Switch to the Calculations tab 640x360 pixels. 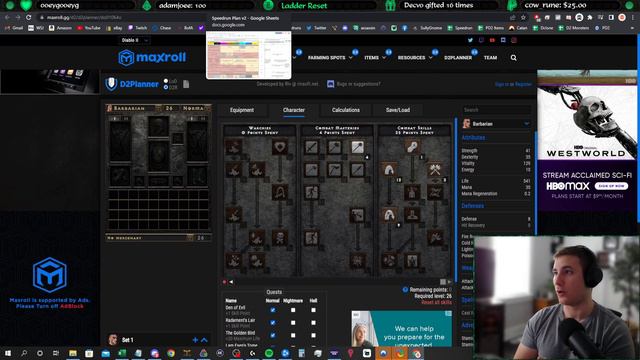click(x=346, y=110)
